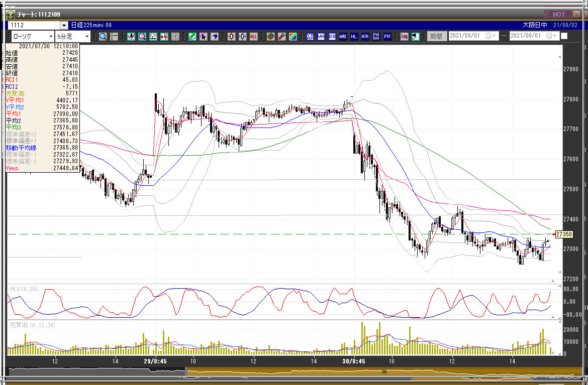Select the blue eraser tool
The width and height of the screenshot is (588, 385).
coord(214,36)
